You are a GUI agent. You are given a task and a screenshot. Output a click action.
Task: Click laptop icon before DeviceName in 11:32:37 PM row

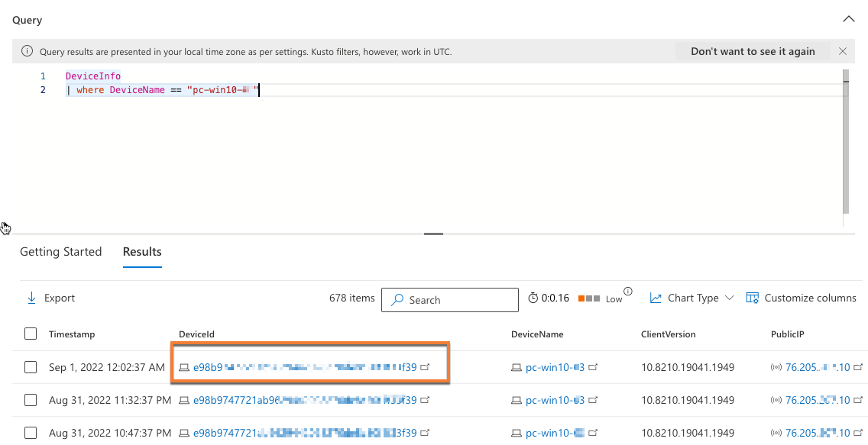[516, 400]
